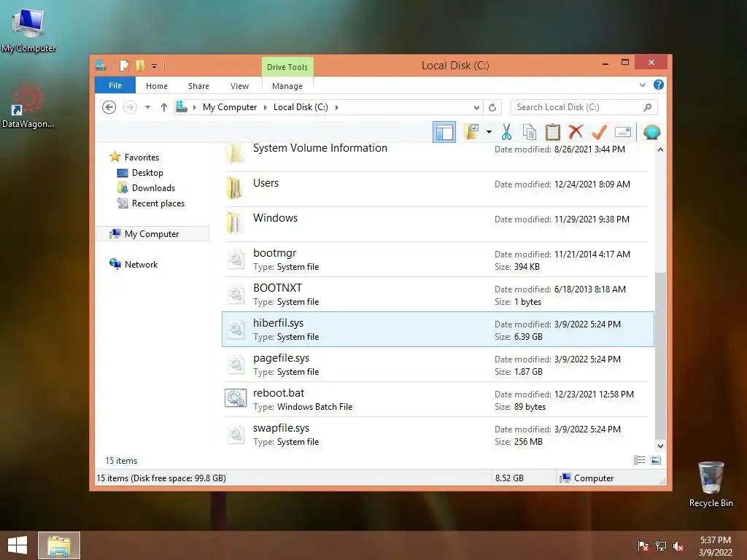Select Favorites in the navigation pane
This screenshot has height=560, width=747.
point(142,157)
